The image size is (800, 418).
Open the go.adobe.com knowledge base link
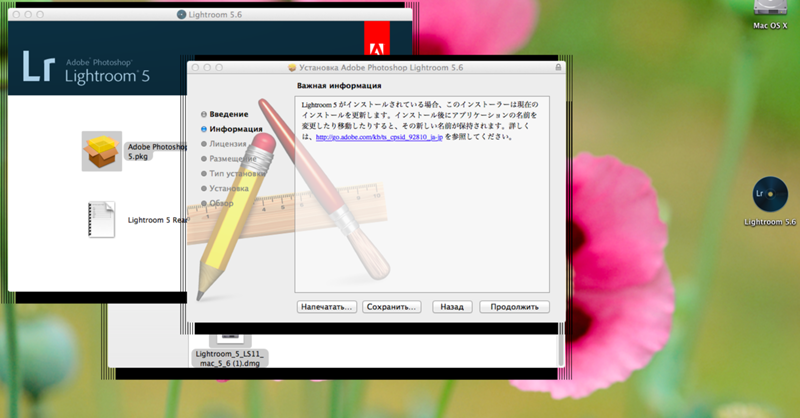(379, 137)
